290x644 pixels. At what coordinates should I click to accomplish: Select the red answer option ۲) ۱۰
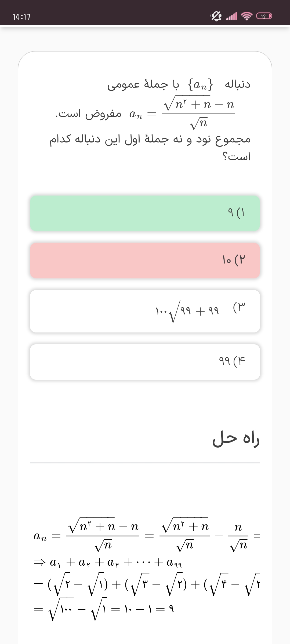click(145, 260)
